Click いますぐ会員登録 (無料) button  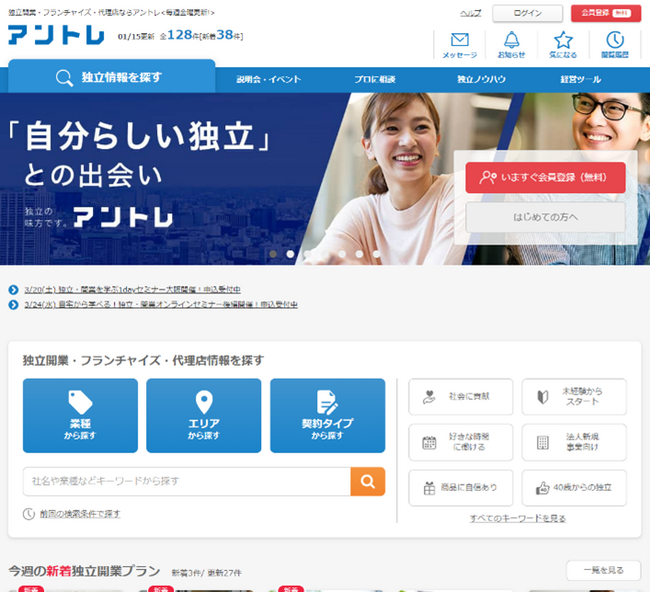[545, 177]
